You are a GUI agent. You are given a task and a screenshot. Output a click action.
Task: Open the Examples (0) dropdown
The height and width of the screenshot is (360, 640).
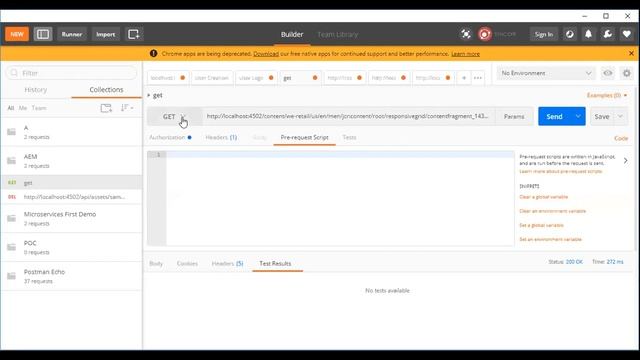click(607, 95)
